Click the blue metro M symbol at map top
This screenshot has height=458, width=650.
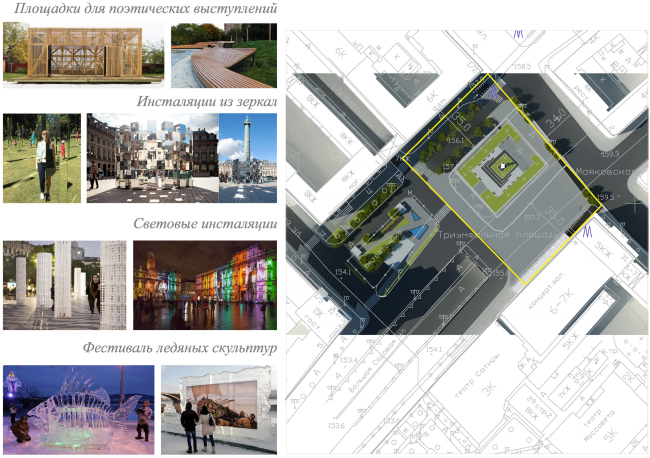pyautogui.click(x=518, y=33)
